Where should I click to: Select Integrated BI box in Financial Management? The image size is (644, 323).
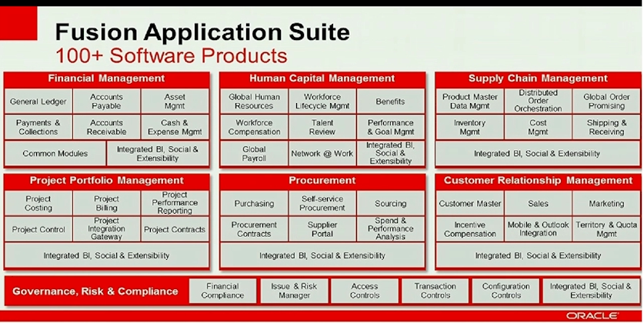tap(158, 154)
